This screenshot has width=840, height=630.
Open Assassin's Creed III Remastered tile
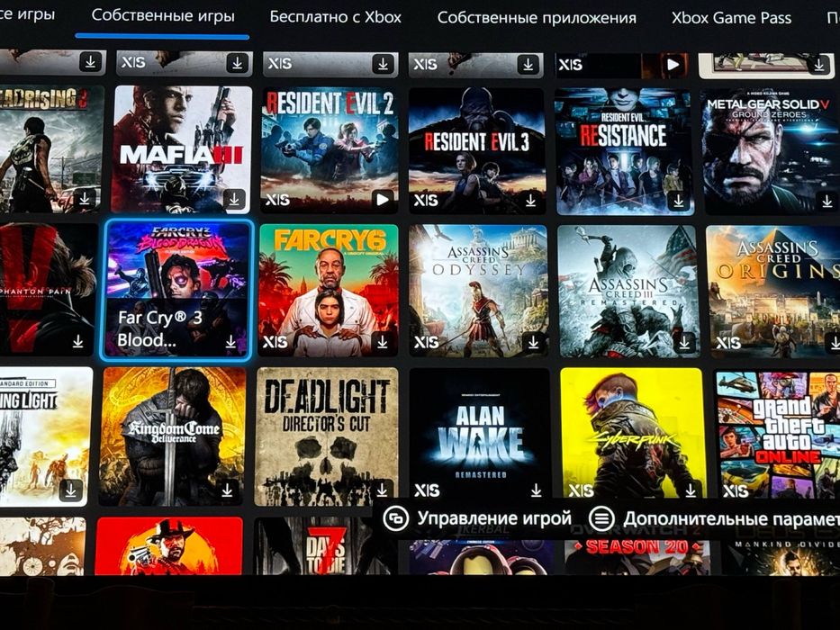(628, 292)
